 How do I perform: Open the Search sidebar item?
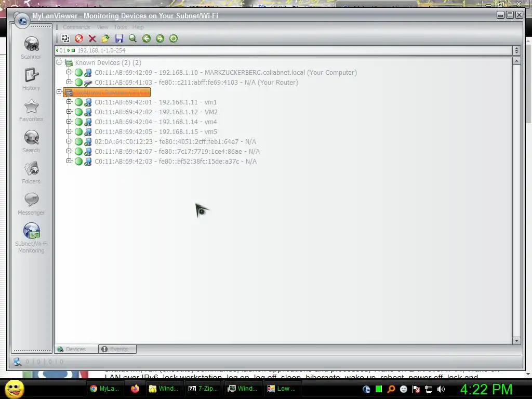(31, 141)
